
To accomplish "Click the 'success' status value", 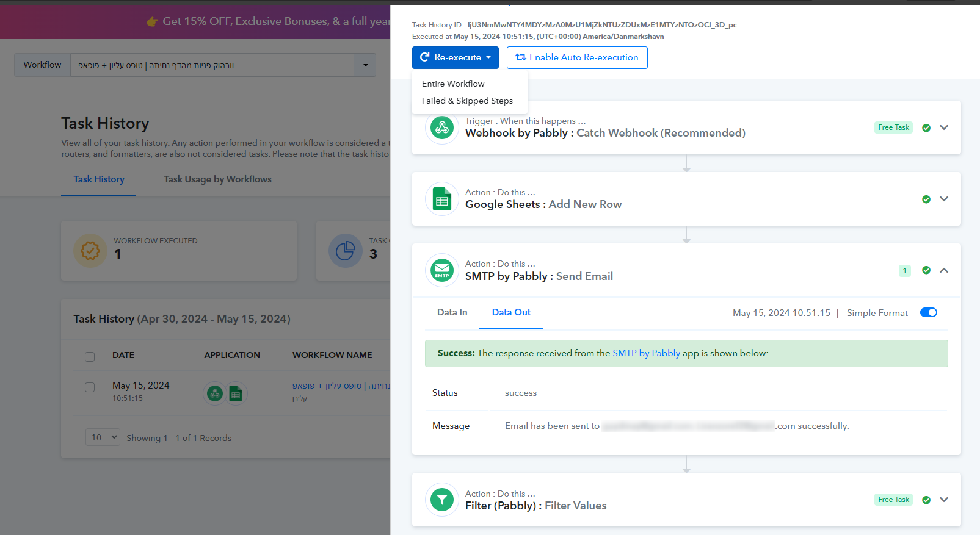I will pos(521,393).
